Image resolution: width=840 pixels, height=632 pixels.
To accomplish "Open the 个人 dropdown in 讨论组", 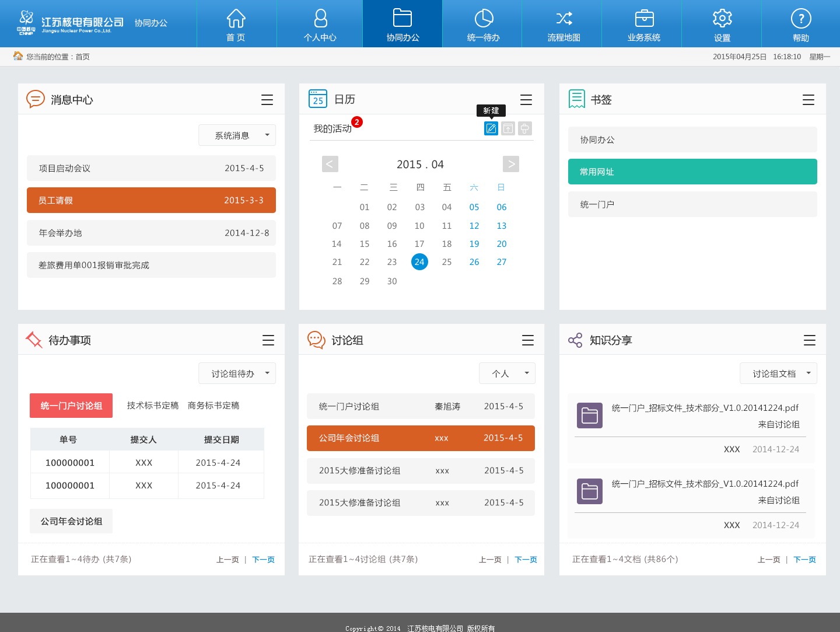I will [507, 373].
